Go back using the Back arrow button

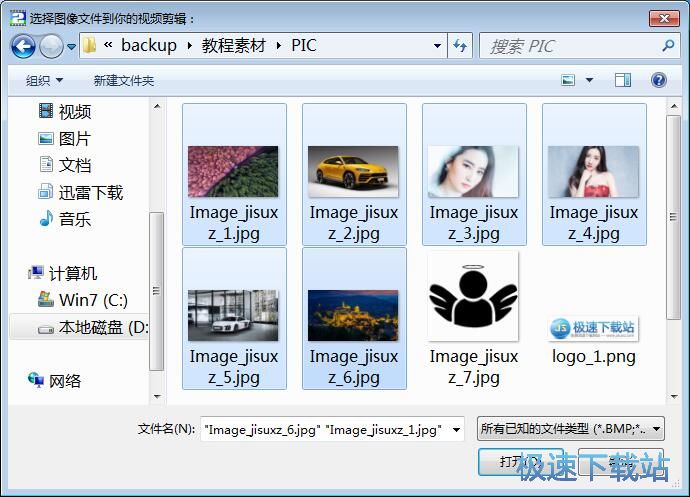(x=23, y=46)
